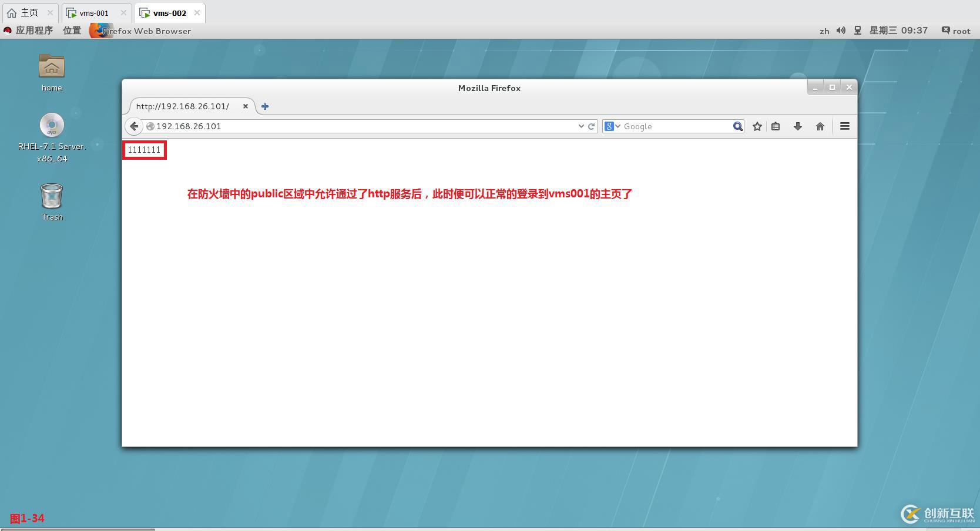Expand the address bar history dropdown

(x=581, y=126)
